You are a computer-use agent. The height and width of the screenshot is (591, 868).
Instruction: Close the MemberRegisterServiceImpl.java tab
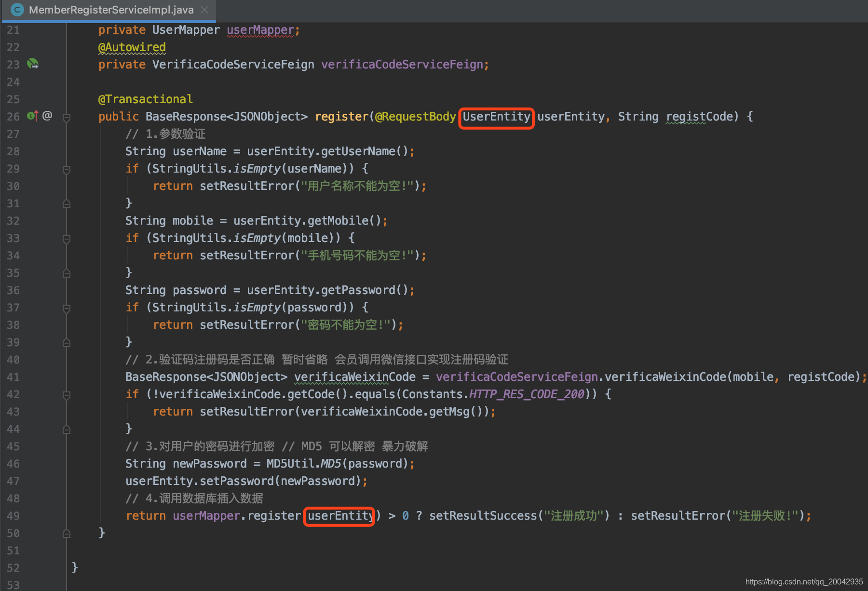click(204, 10)
